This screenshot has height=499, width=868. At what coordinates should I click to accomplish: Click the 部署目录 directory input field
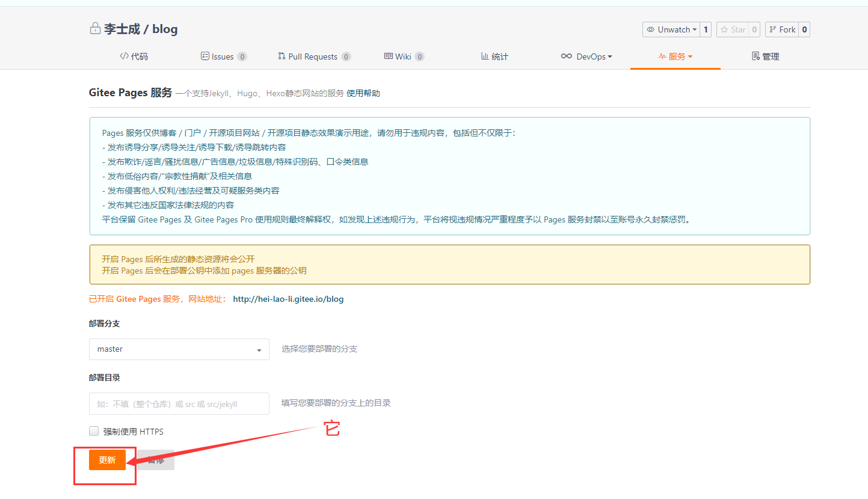tap(179, 404)
